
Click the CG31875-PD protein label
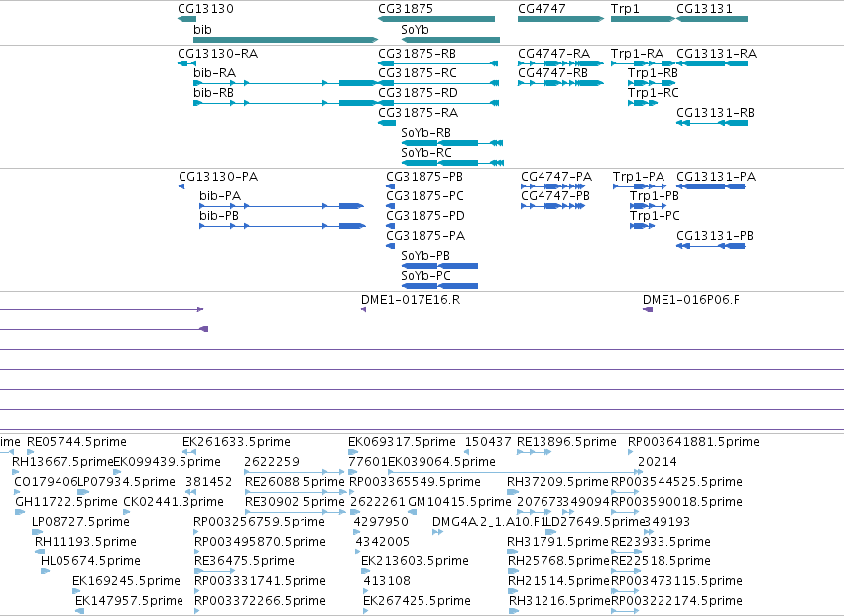pos(425,216)
